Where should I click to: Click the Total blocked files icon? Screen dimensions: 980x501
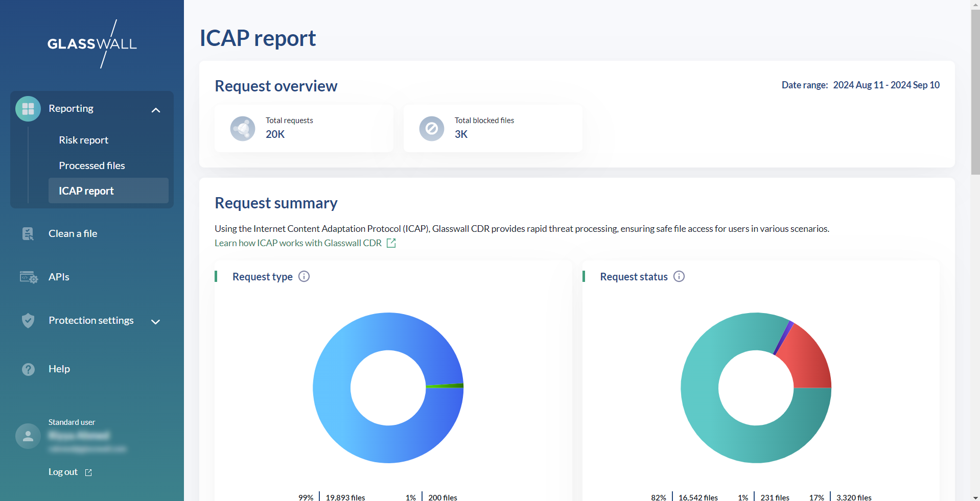coord(432,129)
